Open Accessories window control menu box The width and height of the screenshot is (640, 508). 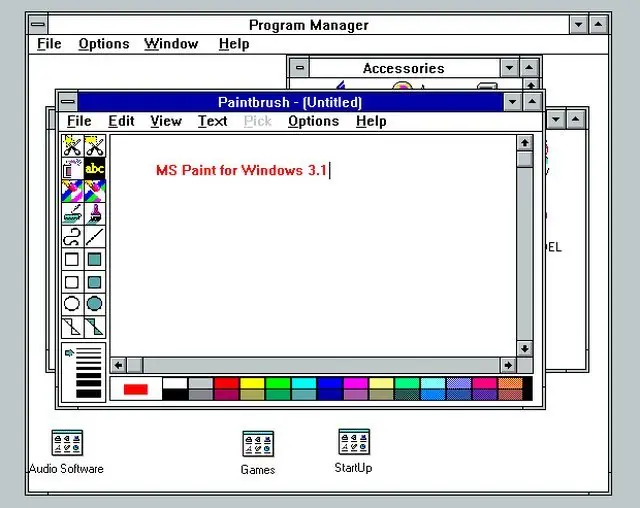(x=300, y=68)
